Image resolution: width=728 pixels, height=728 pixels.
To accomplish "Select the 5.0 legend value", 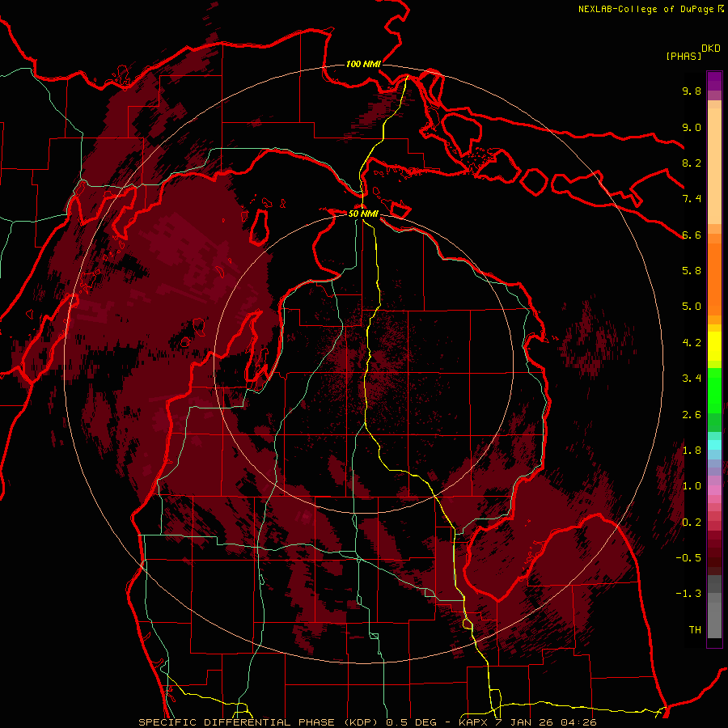I will 692,307.
